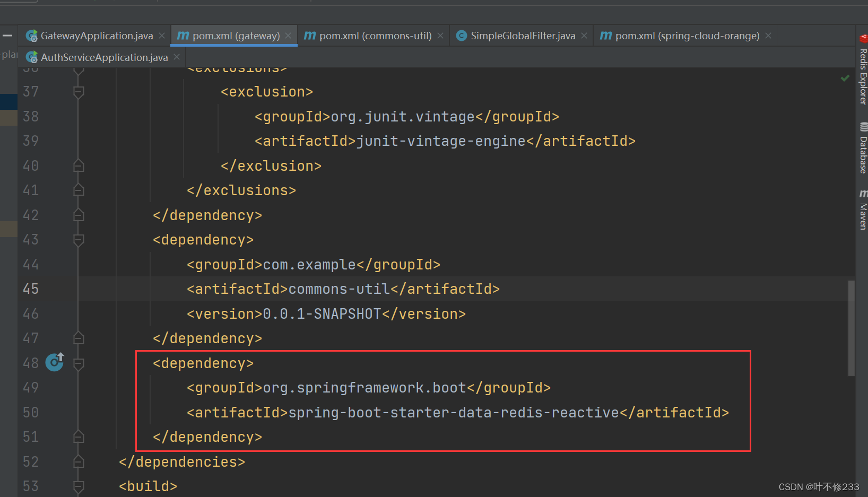
Task: Close SimpleGlobalFilter.java tab
Action: (x=584, y=36)
